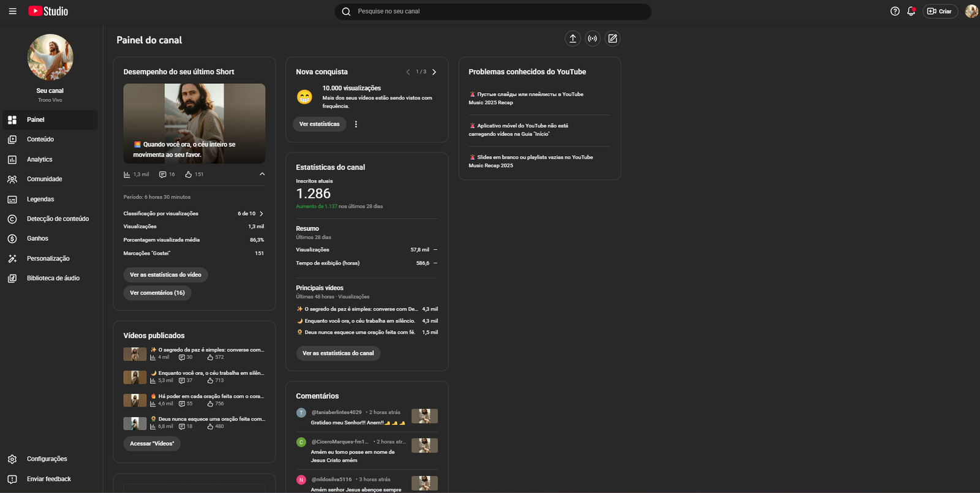Select Legendas in sidebar
The height and width of the screenshot is (493, 980).
50,199
